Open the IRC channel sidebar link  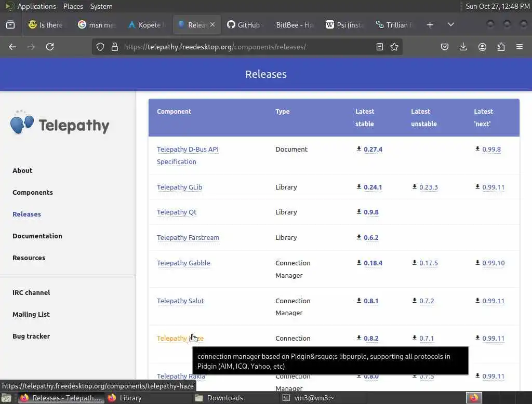[31, 292]
